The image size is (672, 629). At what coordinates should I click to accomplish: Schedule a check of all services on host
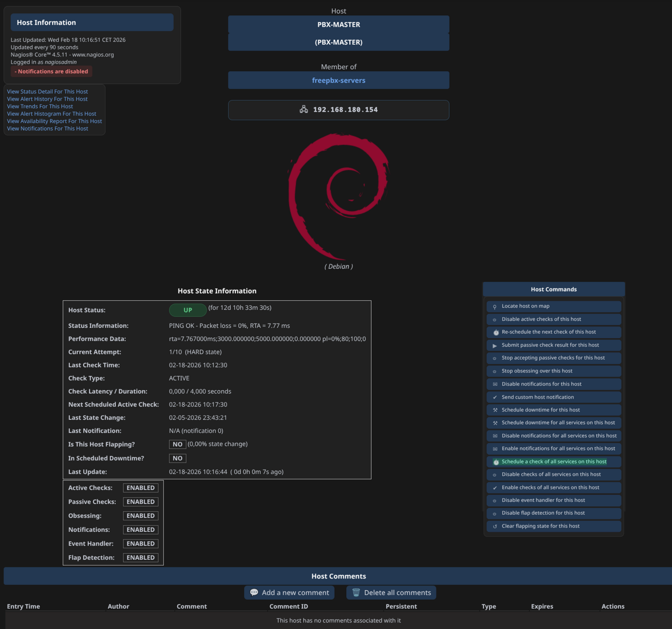coord(553,462)
